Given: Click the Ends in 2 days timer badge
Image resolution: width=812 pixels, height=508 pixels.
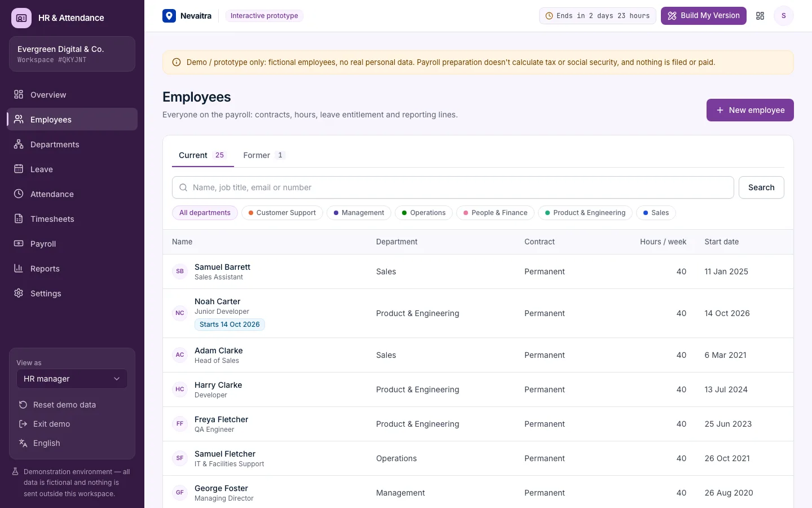Looking at the screenshot, I should (x=597, y=16).
